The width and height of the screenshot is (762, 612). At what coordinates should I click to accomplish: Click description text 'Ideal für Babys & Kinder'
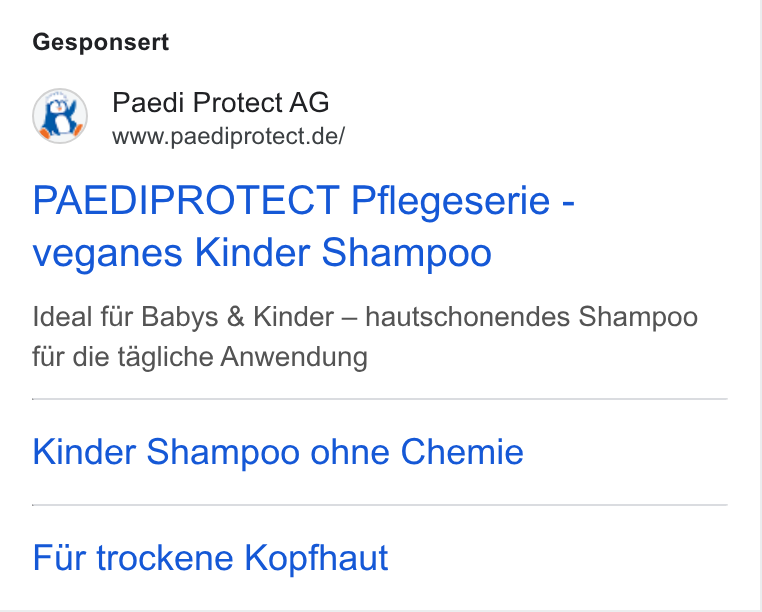pos(183,317)
